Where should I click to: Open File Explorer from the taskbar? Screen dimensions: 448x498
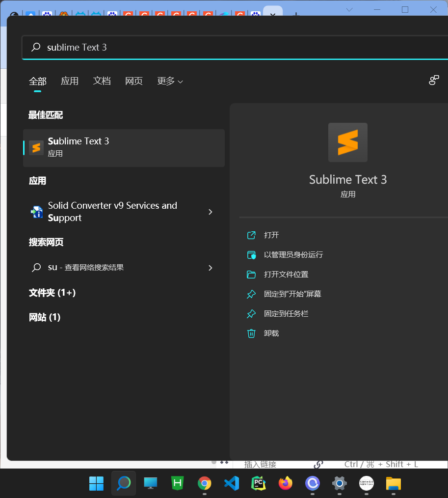pyautogui.click(x=394, y=483)
